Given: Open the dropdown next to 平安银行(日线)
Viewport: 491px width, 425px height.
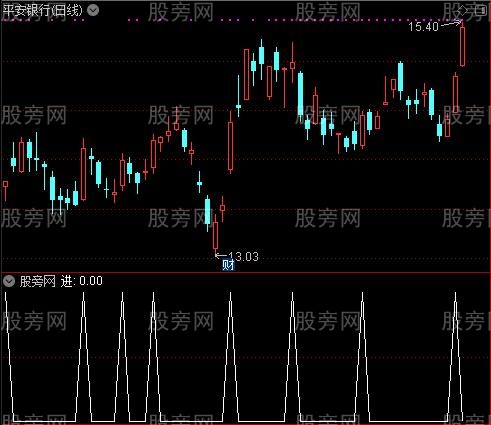Looking at the screenshot, I should pos(93,10).
